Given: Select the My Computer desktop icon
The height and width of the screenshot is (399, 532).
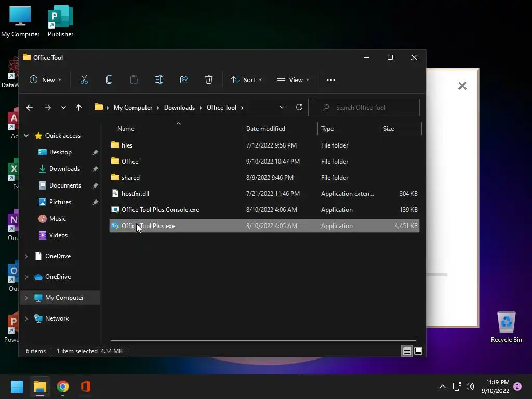Looking at the screenshot, I should pyautogui.click(x=20, y=21).
